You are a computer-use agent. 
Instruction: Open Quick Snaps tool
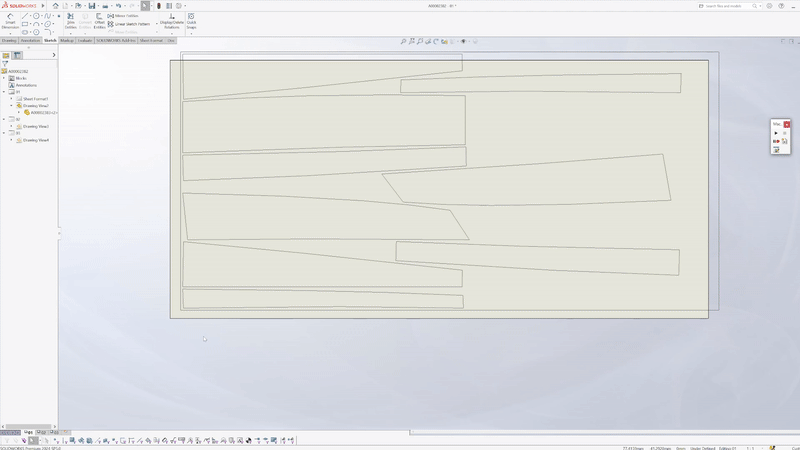pos(191,21)
